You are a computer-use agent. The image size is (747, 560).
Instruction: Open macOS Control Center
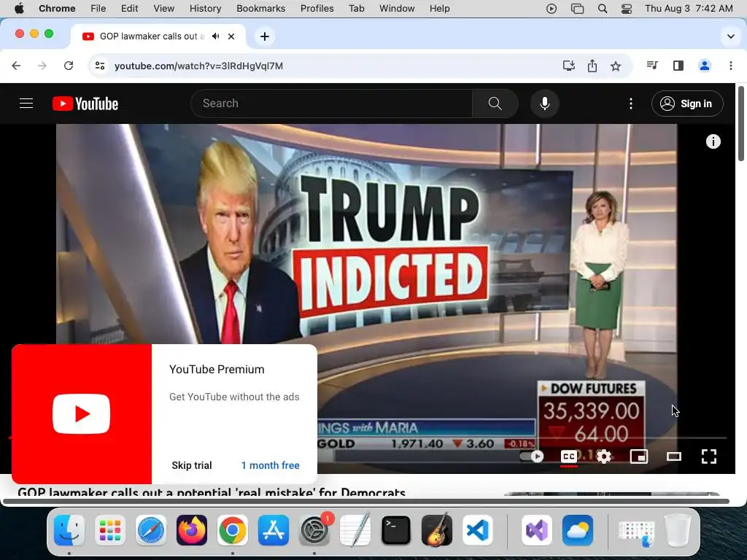[627, 9]
